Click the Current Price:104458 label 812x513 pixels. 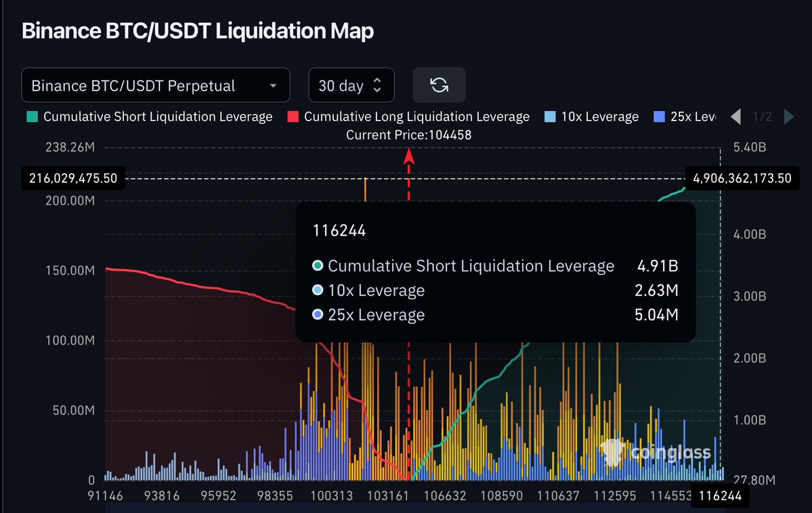pos(408,135)
